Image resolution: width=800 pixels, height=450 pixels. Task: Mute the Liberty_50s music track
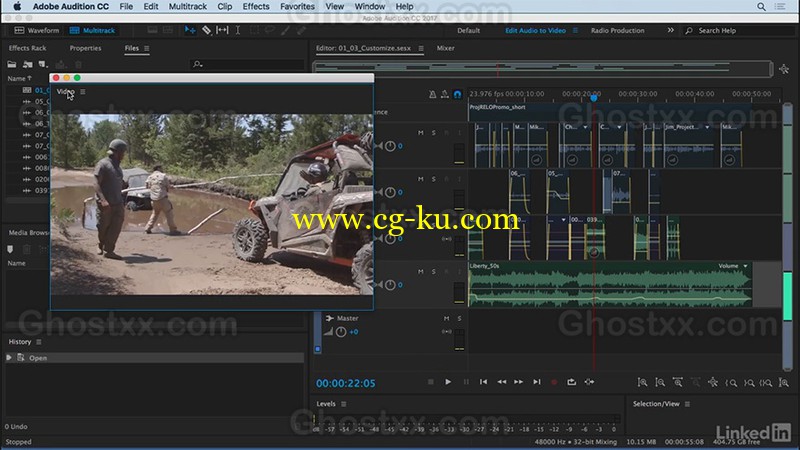click(420, 271)
